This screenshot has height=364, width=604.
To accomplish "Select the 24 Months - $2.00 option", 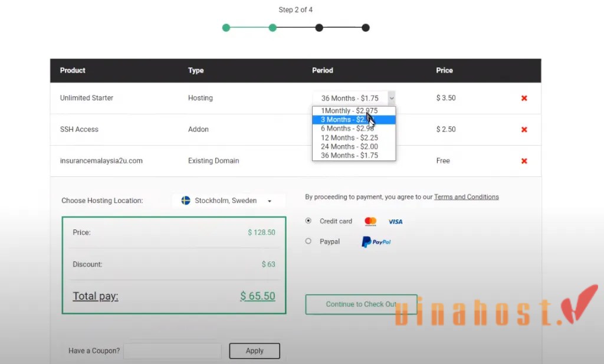I will 349,146.
